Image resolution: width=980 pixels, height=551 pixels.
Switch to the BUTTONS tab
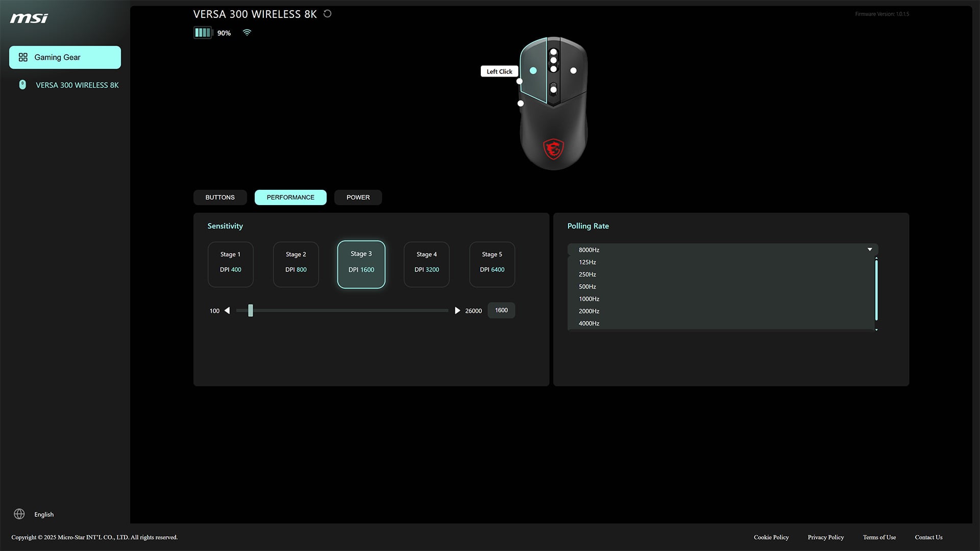[x=220, y=197]
